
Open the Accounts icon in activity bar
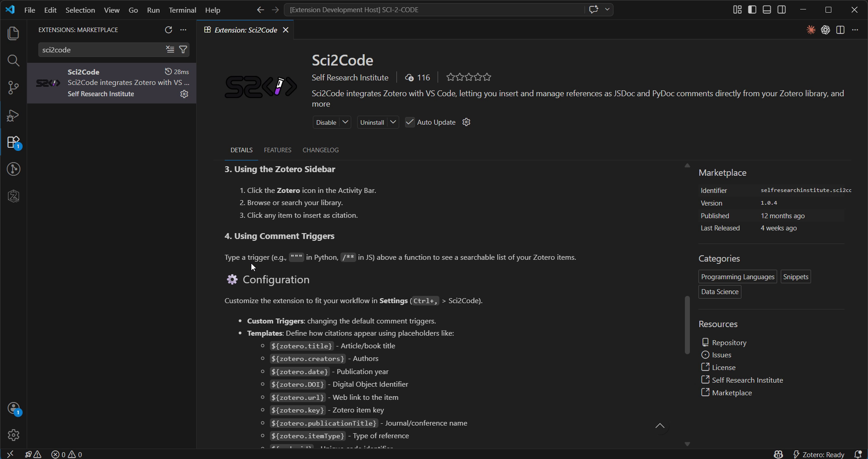point(14,408)
